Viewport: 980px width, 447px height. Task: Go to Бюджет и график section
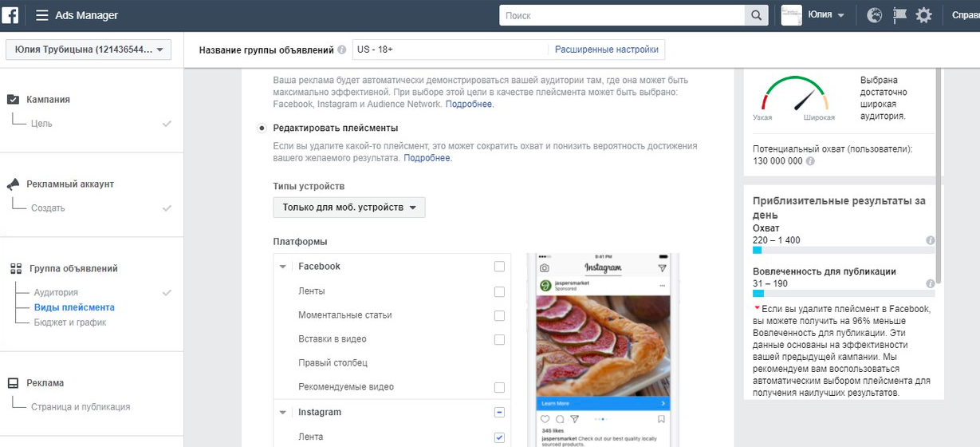[x=70, y=322]
